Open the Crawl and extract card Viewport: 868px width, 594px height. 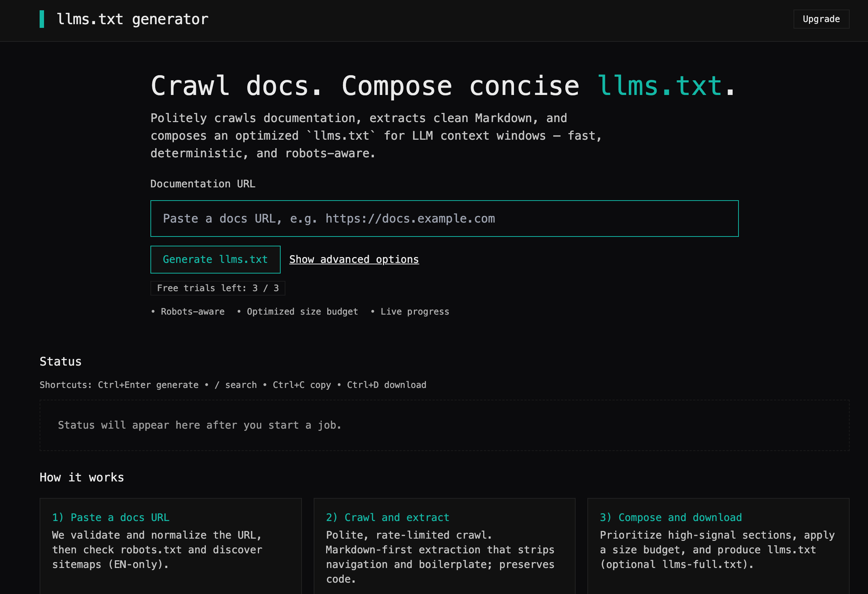coord(444,545)
